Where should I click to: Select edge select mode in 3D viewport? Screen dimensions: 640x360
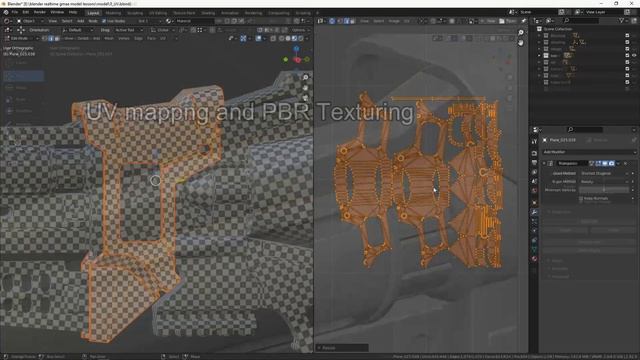tap(51, 38)
